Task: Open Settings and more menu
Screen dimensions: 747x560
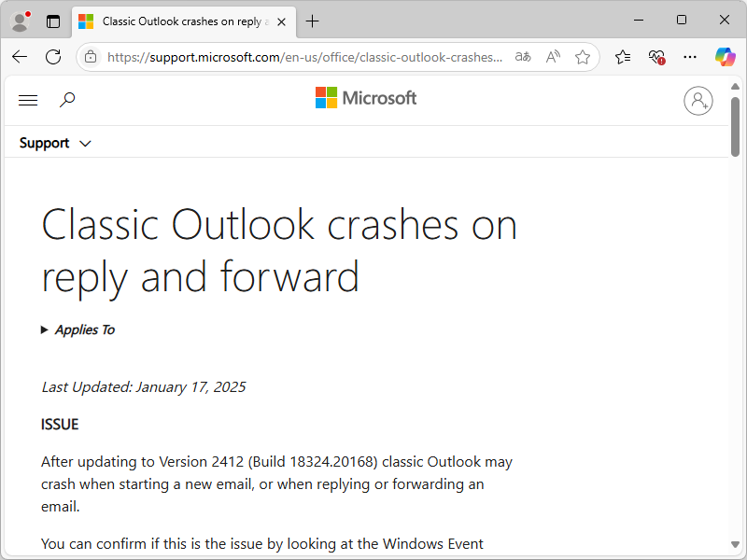Action: (x=690, y=57)
